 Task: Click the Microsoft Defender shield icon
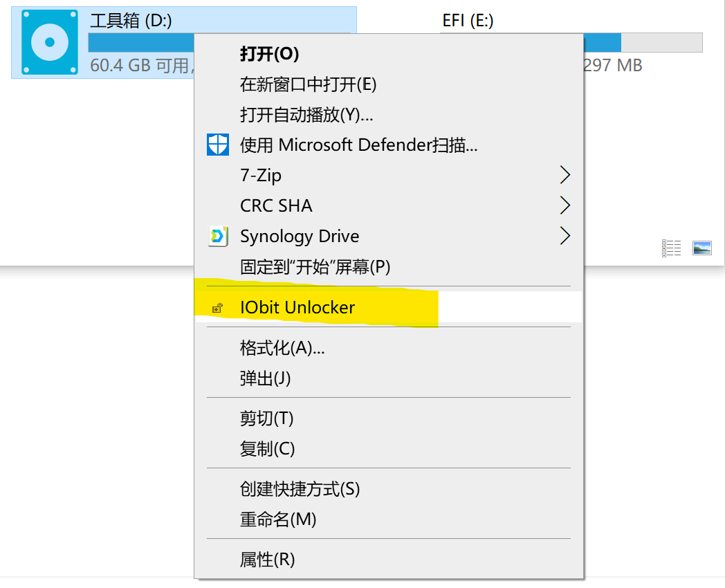tap(218, 145)
